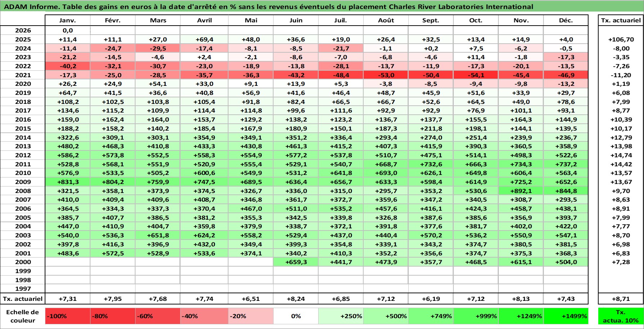Click the +999% color scale swatch
The image size is (644, 329).
click(476, 316)
